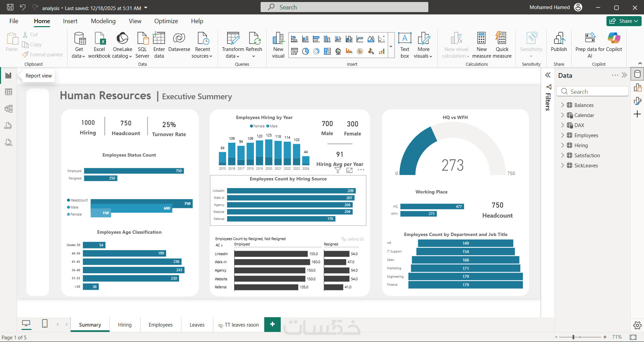
Task: Expand the Filters pane
Action: tap(548, 75)
